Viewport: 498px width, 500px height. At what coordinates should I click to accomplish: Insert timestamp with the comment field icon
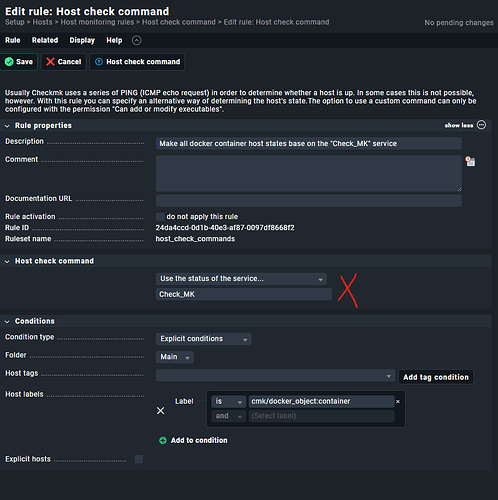[x=470, y=161]
